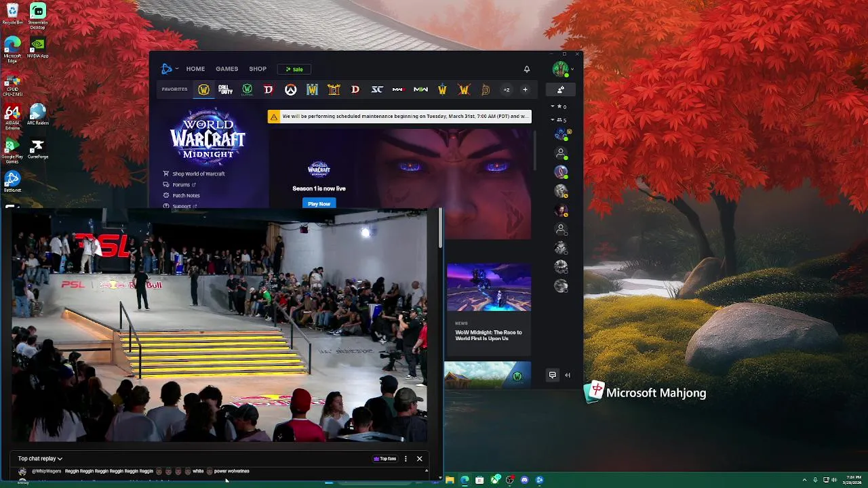This screenshot has width=868, height=488.
Task: Read 'WoW Midnight: The Race to World First' article
Action: (x=488, y=335)
